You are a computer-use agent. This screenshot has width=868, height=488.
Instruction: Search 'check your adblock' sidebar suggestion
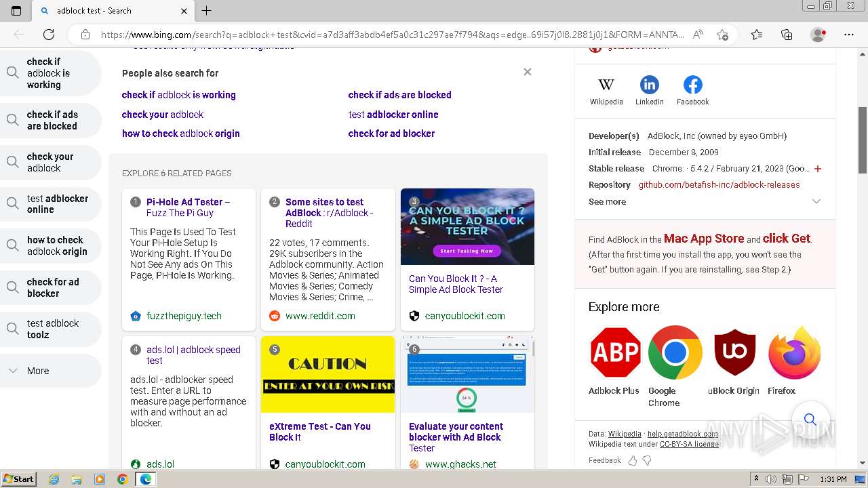click(51, 162)
